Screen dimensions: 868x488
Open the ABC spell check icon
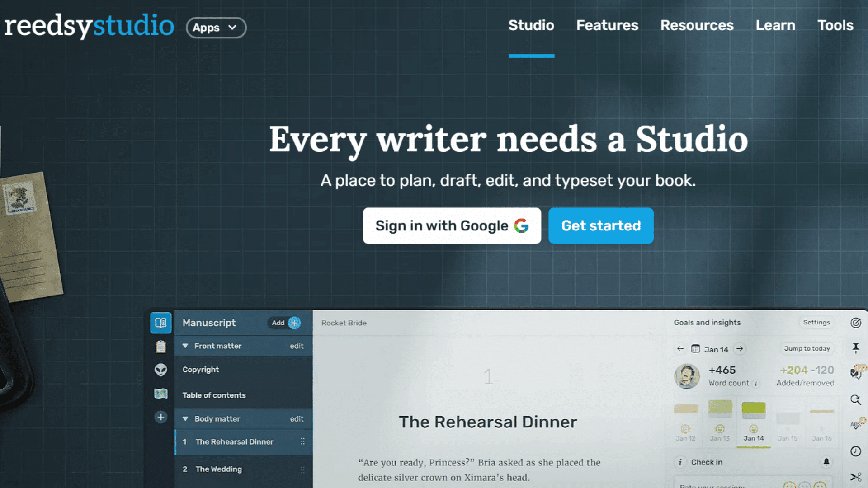[857, 424]
